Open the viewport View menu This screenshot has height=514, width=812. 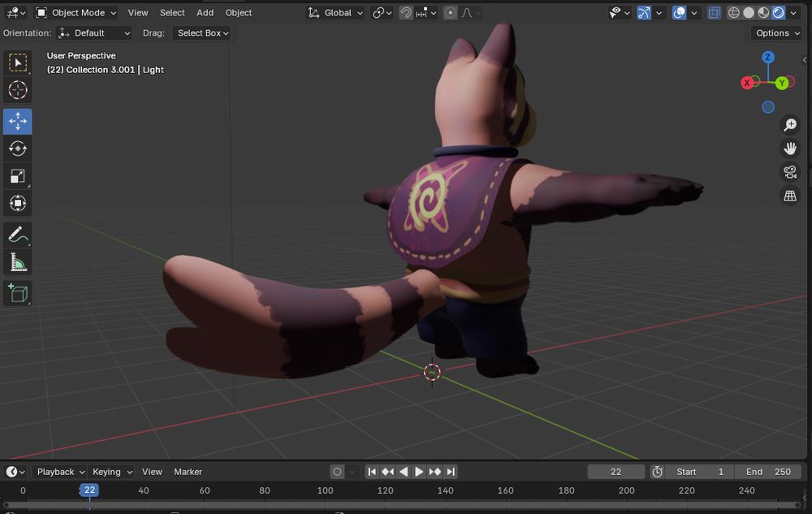138,13
